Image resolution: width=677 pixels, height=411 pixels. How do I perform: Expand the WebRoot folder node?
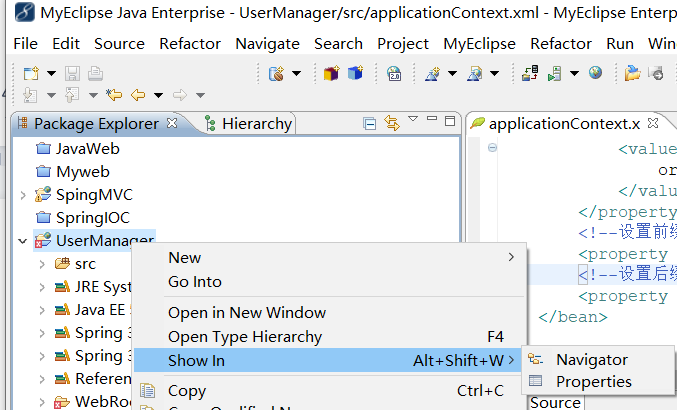(42, 402)
